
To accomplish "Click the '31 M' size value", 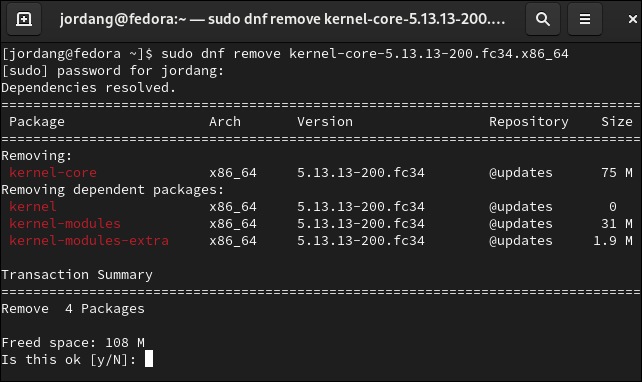I will (x=617, y=224).
